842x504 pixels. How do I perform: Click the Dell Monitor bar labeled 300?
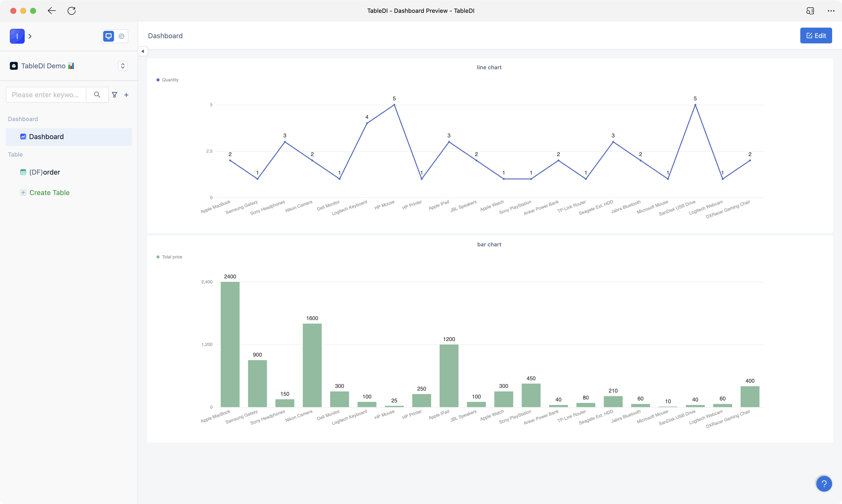(340, 399)
